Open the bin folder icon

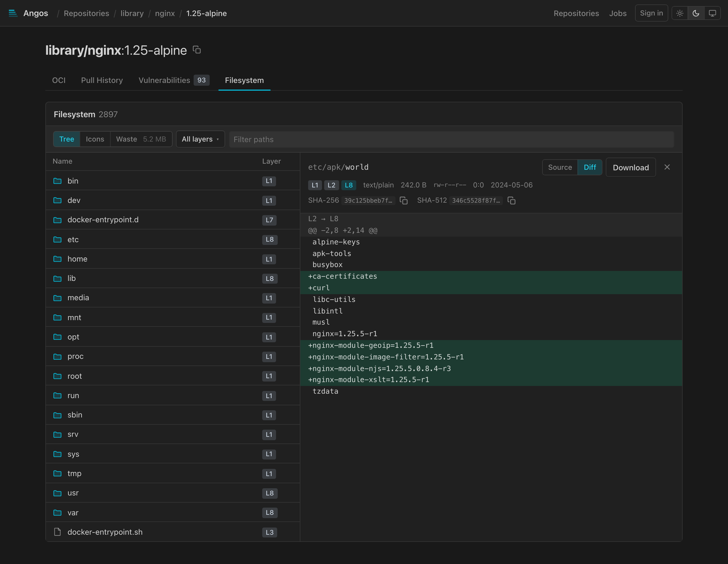click(x=57, y=181)
